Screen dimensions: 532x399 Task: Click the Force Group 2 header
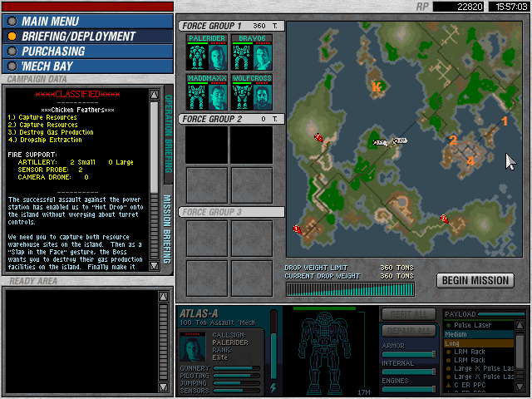[231, 119]
